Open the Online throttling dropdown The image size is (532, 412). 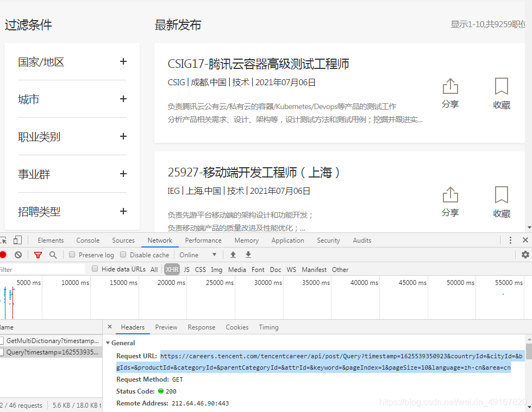click(198, 255)
